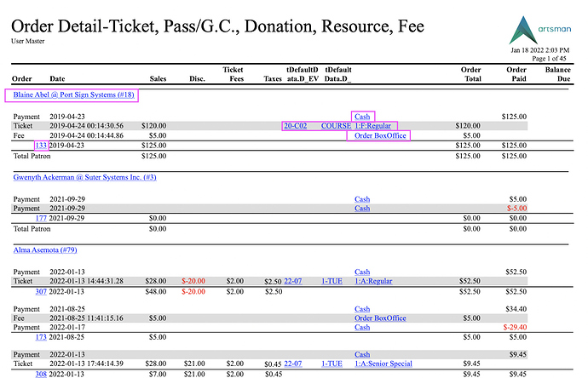
Task: Click the Date column header
Action: pyautogui.click(x=57, y=78)
